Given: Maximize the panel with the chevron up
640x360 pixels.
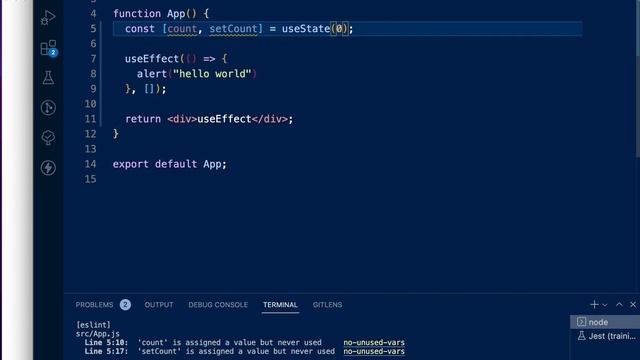Looking at the screenshot, I should [619, 304].
